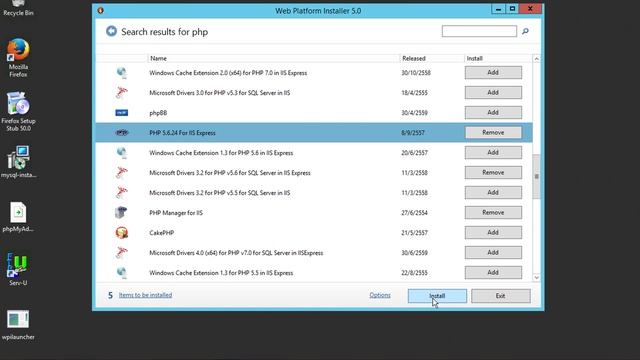Click the search text box
The height and width of the screenshot is (360, 640).
pyautogui.click(x=479, y=31)
